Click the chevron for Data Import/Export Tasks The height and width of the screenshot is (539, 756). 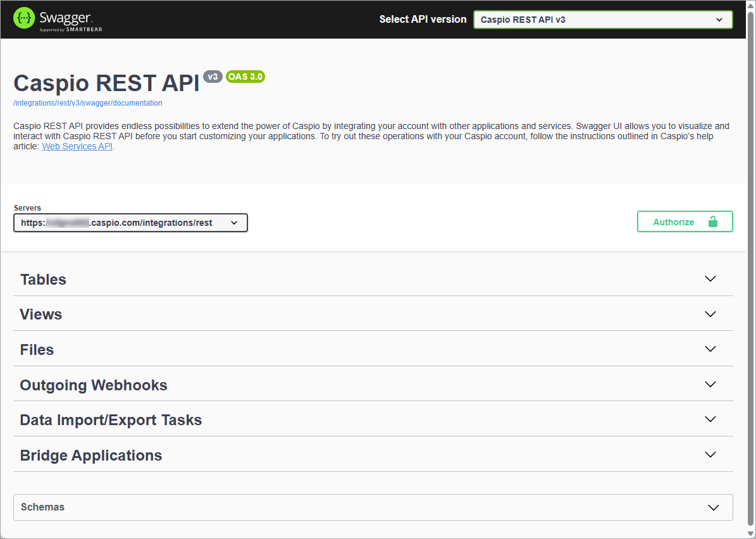coord(710,419)
